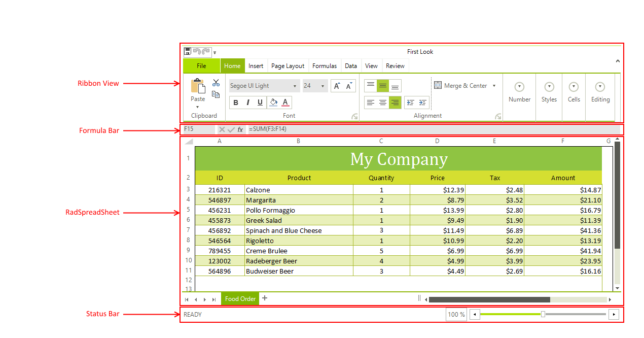Click the Cut scissors icon
This screenshot has width=644, height=338.
216,83
